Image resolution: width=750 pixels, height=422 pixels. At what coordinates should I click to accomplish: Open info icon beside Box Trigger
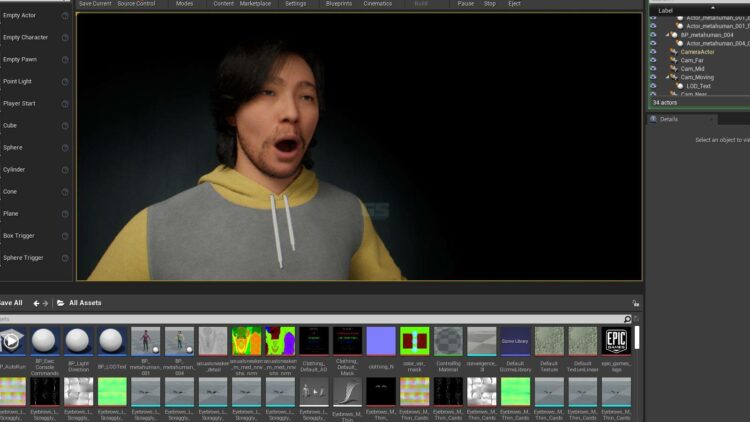pyautogui.click(x=65, y=236)
